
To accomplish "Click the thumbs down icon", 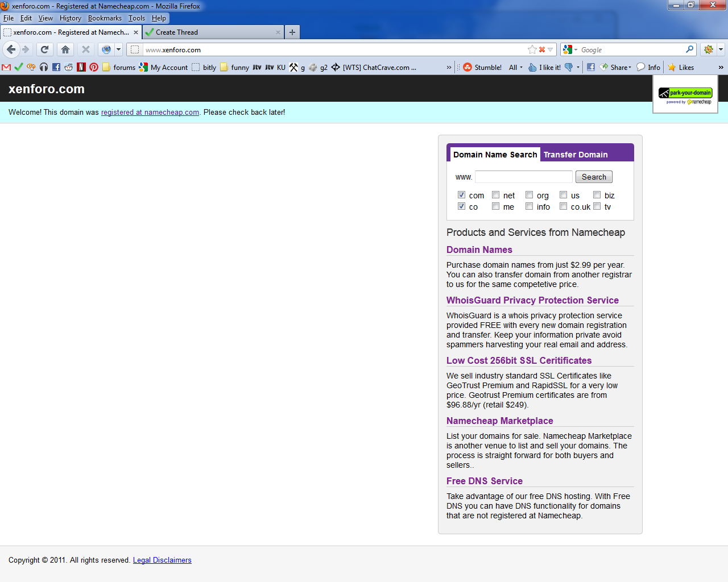I will click(x=569, y=67).
